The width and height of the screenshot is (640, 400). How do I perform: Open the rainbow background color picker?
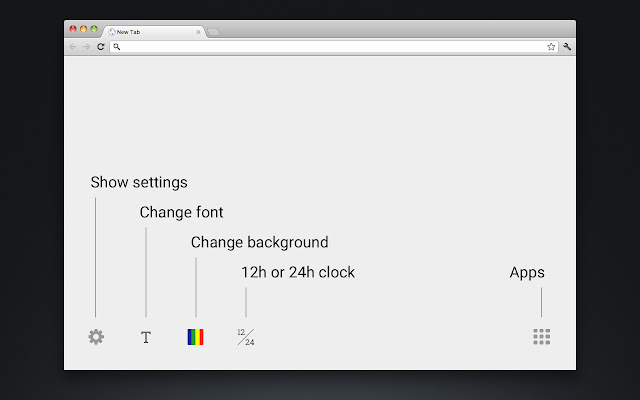point(195,337)
